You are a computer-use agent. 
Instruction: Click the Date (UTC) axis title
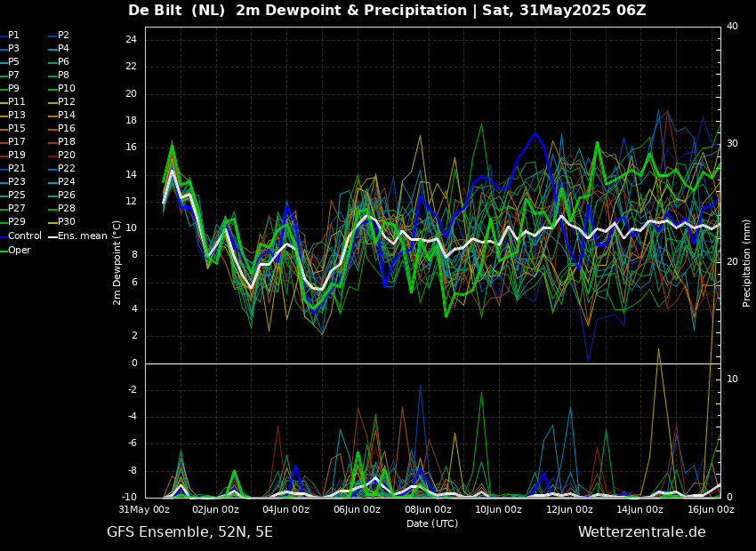[x=432, y=523]
